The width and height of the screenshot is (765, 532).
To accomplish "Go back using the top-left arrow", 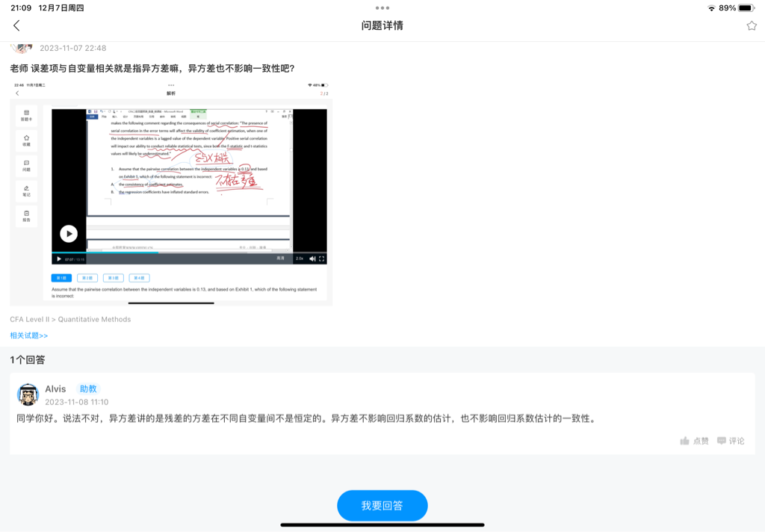I will [16, 25].
